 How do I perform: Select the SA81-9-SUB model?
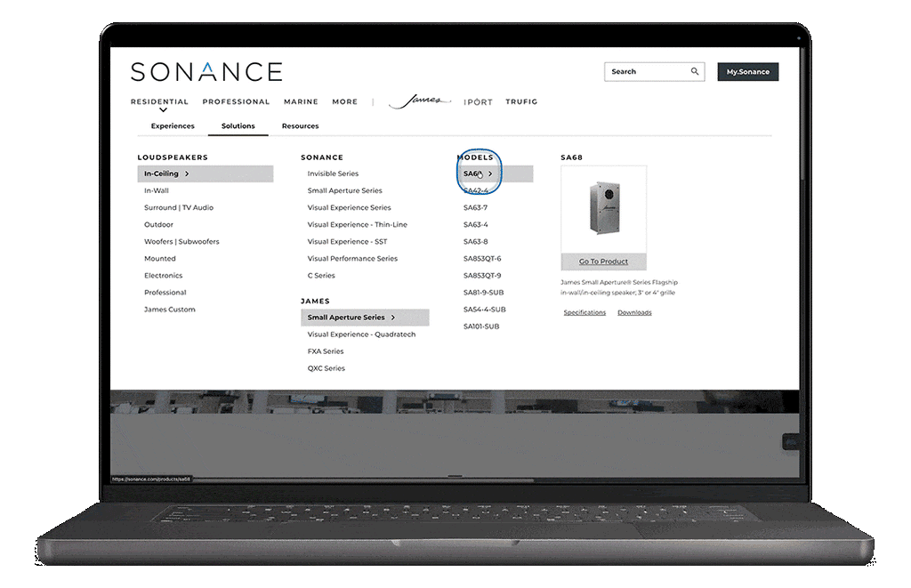[483, 293]
